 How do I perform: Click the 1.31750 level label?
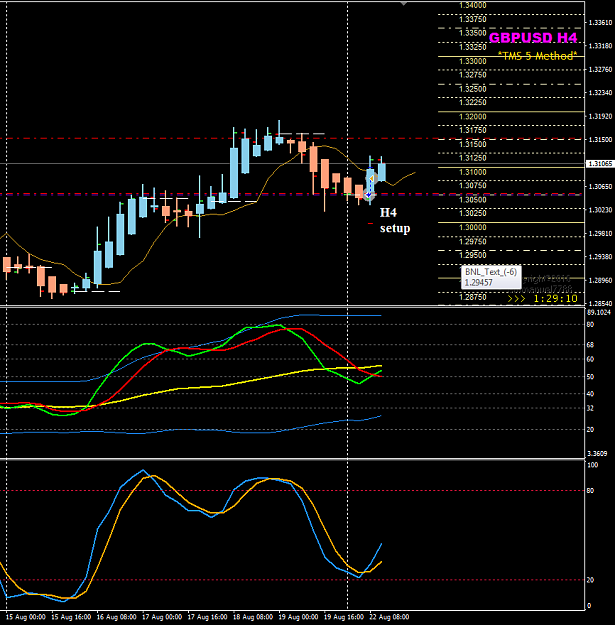point(473,130)
